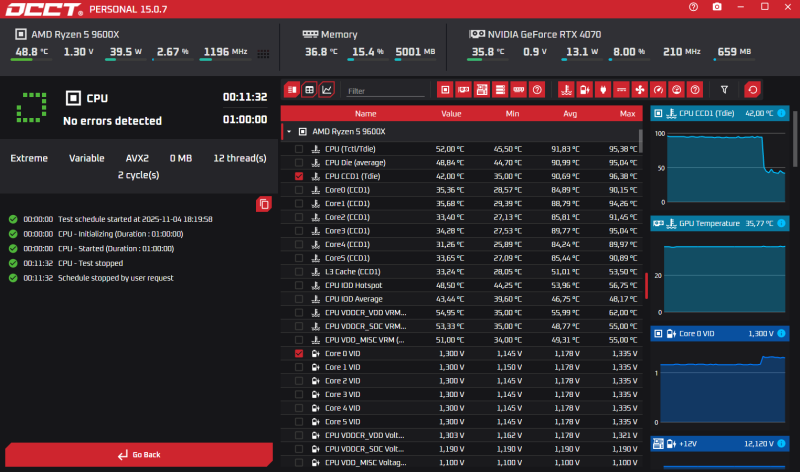Image resolution: width=800 pixels, height=472 pixels.
Task: Toggle fan speed sensor type filter
Action: point(639,90)
